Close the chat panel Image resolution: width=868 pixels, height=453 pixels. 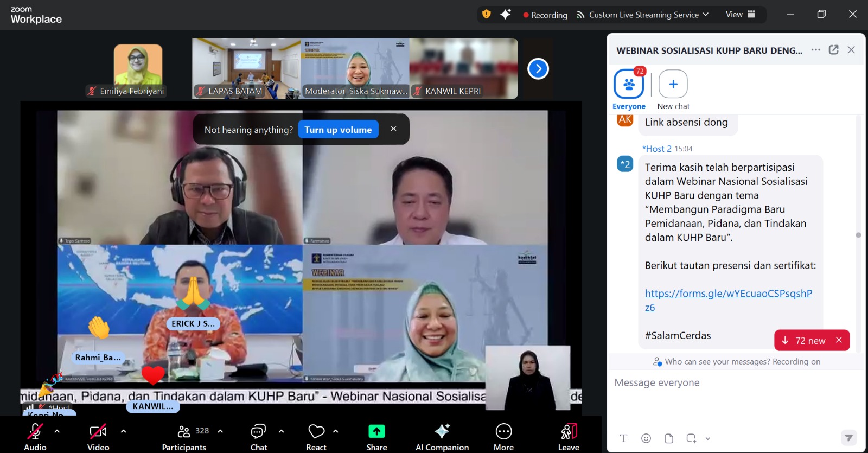(851, 50)
